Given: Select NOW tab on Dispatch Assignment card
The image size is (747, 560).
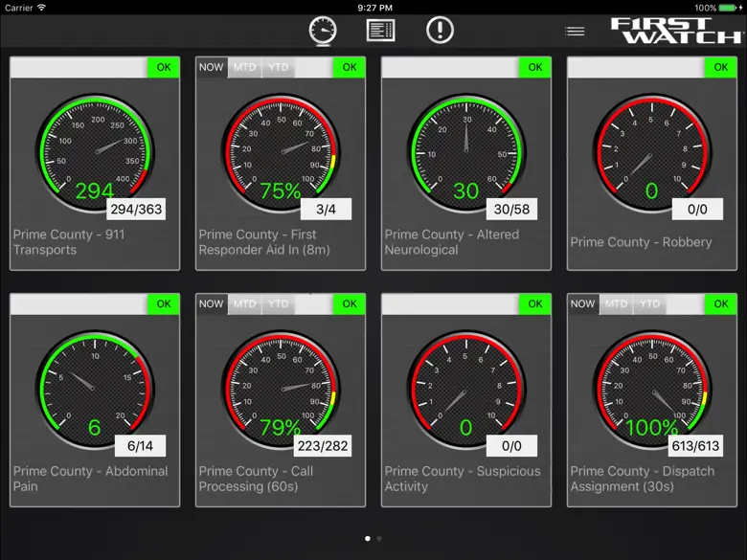Looking at the screenshot, I should (x=582, y=303).
